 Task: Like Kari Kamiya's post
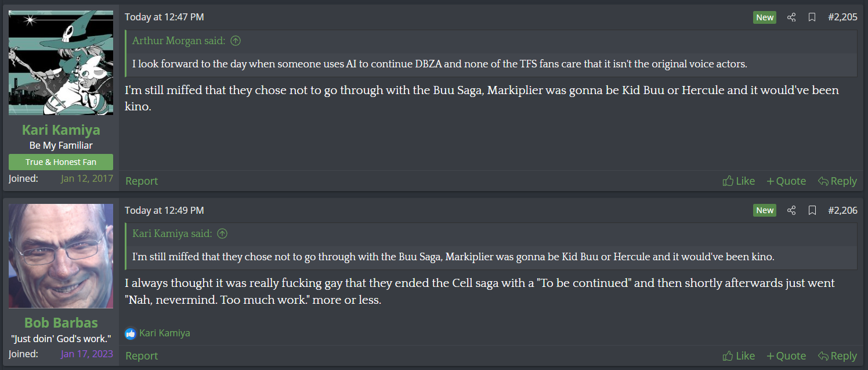point(739,181)
